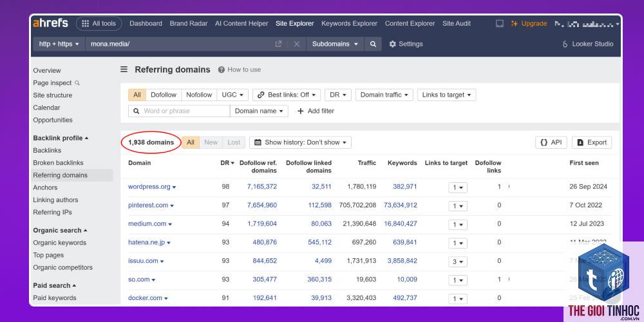This screenshot has width=644, height=322.
Task: Open Show history: Don't show dropdown
Action: (x=300, y=142)
